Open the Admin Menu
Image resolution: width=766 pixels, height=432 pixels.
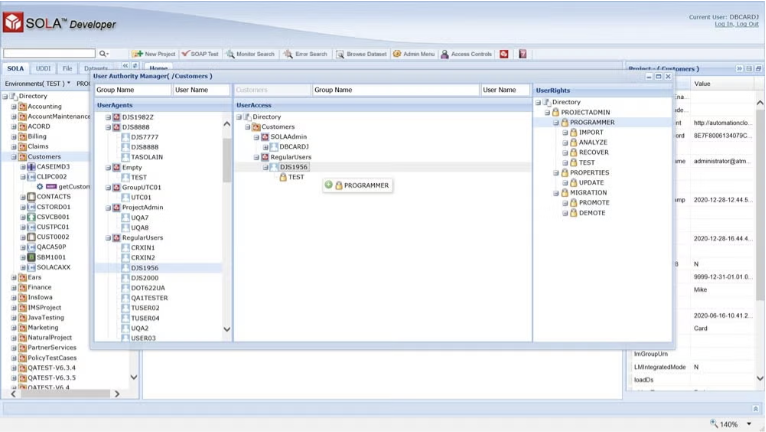pyautogui.click(x=414, y=54)
